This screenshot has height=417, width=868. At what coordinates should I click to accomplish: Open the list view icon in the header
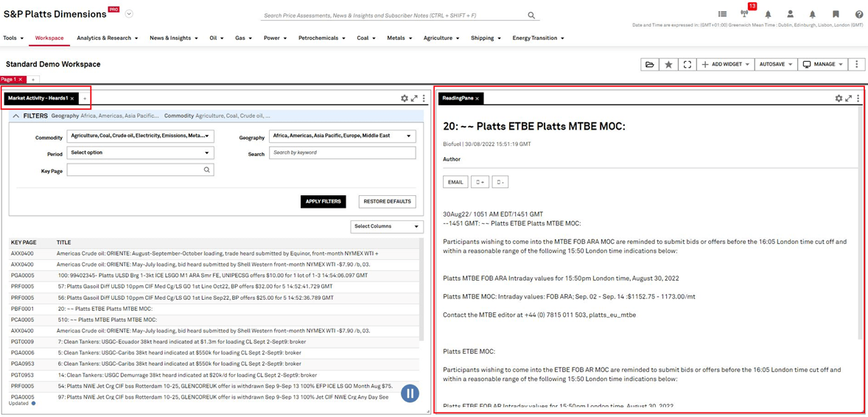point(722,15)
